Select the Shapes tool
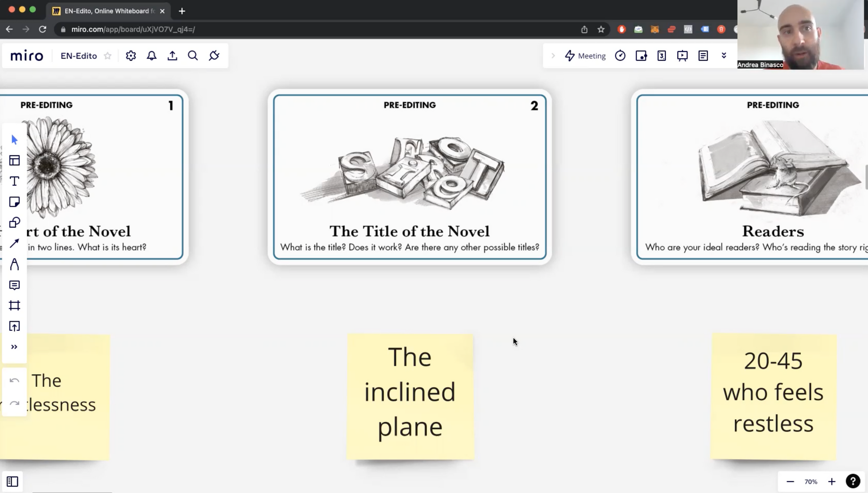 pyautogui.click(x=14, y=223)
